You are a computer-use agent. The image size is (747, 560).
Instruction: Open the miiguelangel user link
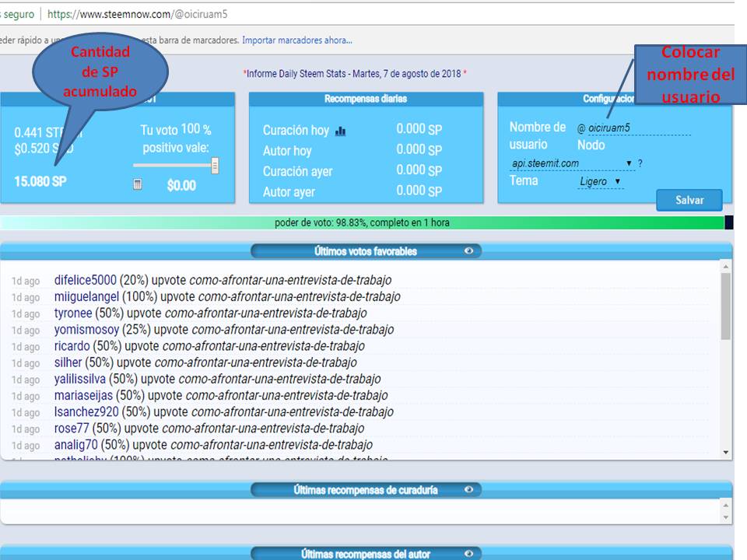86,296
